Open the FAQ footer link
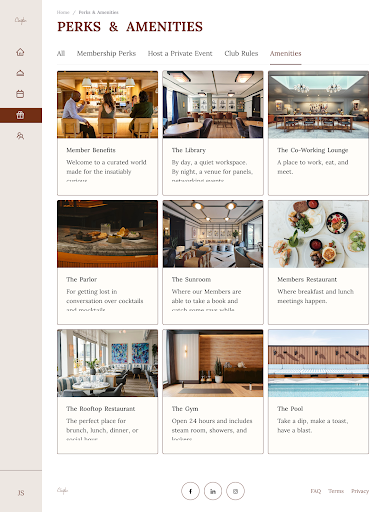The height and width of the screenshot is (512, 384). pos(316,491)
